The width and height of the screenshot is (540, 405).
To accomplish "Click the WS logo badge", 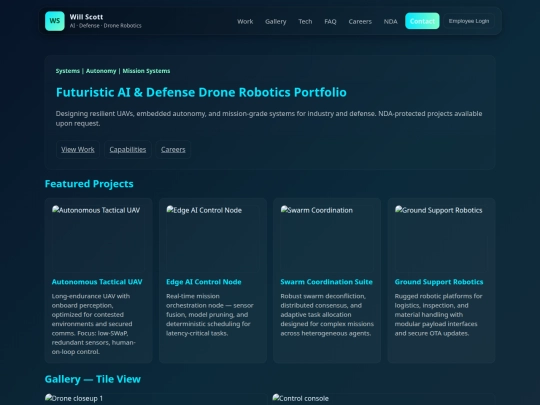I will (x=55, y=21).
